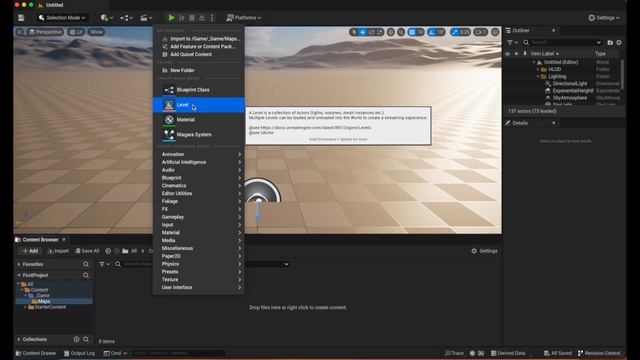Select the Translate move tool icon

pos(362,32)
